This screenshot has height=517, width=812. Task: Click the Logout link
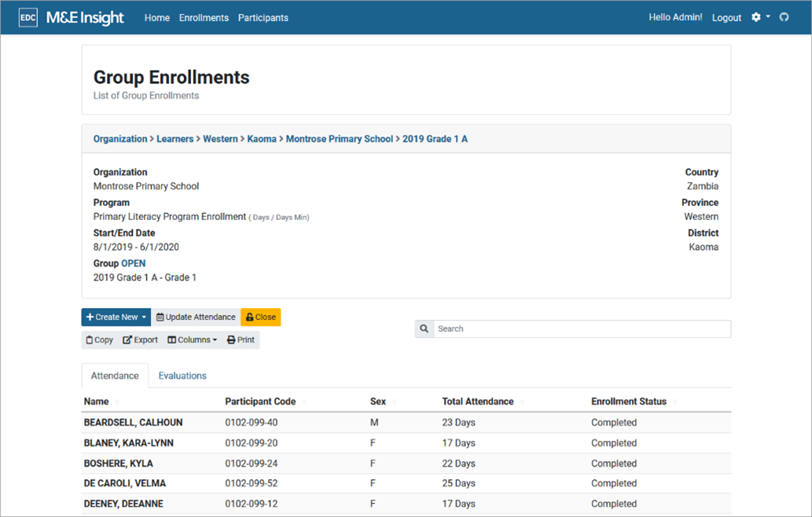726,17
